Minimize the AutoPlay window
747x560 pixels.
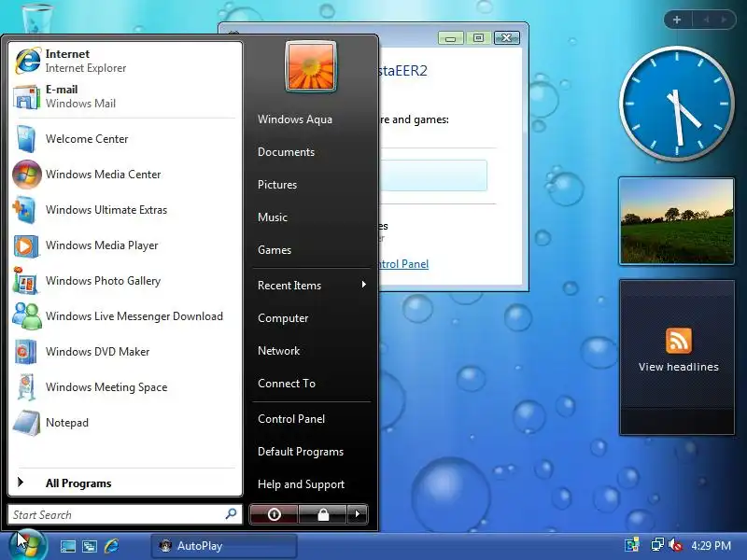(451, 38)
